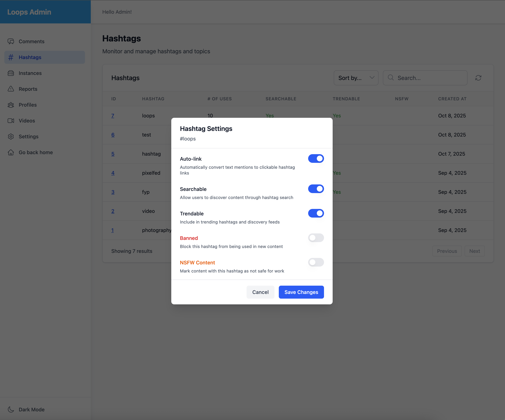505x420 pixels.
Task: Open the Sort by dropdown
Action: (x=356, y=78)
